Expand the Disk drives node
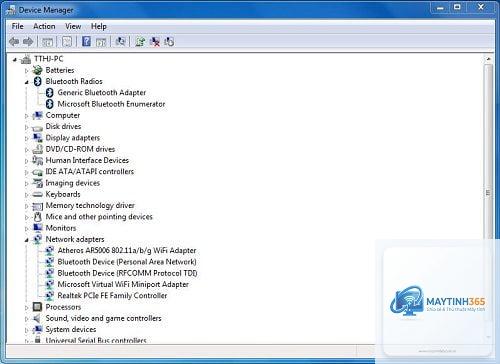The height and width of the screenshot is (364, 500). tap(27, 127)
